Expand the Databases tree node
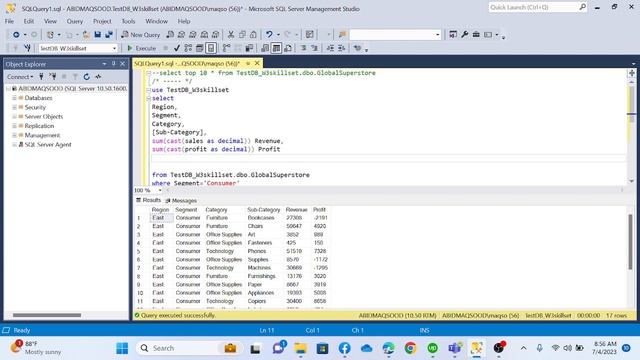Viewport: 640px width, 360px height. point(14,98)
